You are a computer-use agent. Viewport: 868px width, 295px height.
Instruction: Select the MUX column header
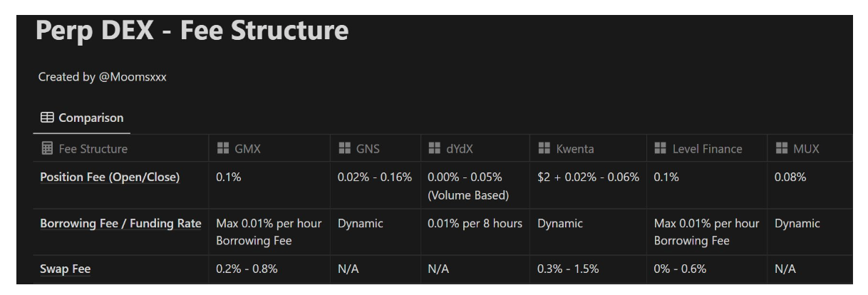click(x=810, y=149)
